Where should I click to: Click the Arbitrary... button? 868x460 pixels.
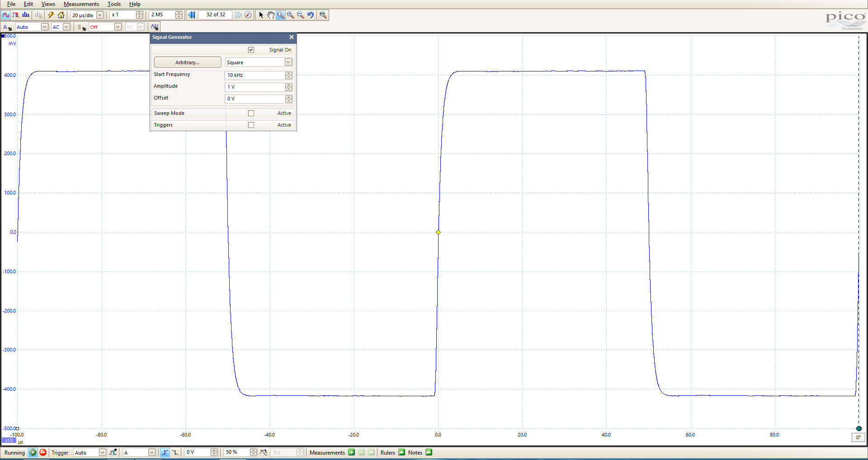click(188, 62)
